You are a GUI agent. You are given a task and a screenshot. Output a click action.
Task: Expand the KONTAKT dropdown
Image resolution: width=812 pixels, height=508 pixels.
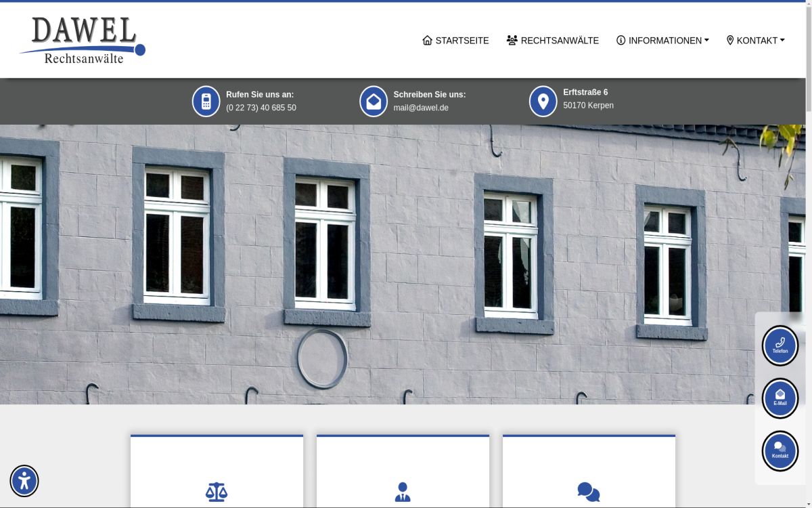(757, 40)
